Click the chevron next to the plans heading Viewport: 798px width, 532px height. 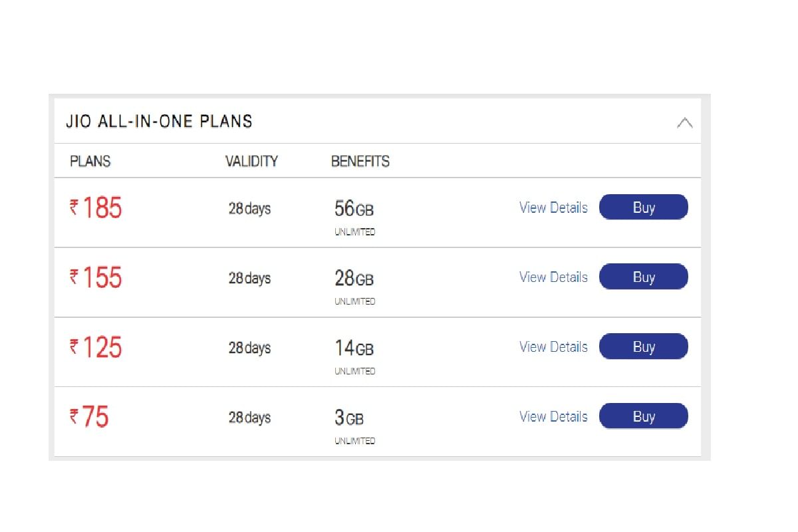[x=685, y=122]
